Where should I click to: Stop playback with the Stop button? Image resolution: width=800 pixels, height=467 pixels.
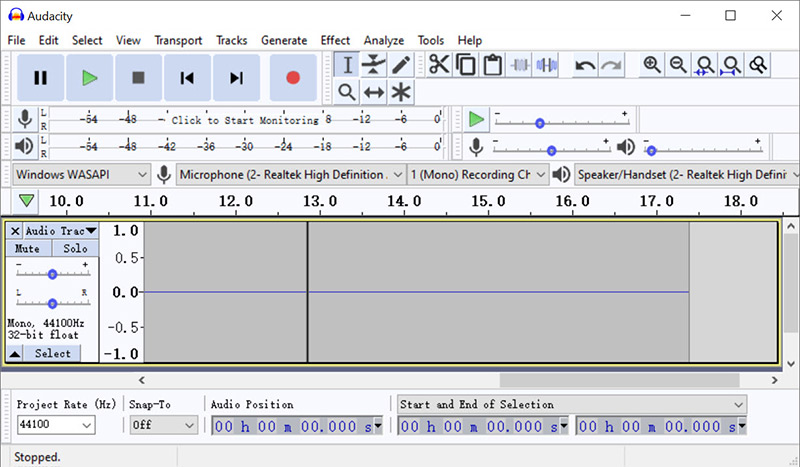click(138, 78)
